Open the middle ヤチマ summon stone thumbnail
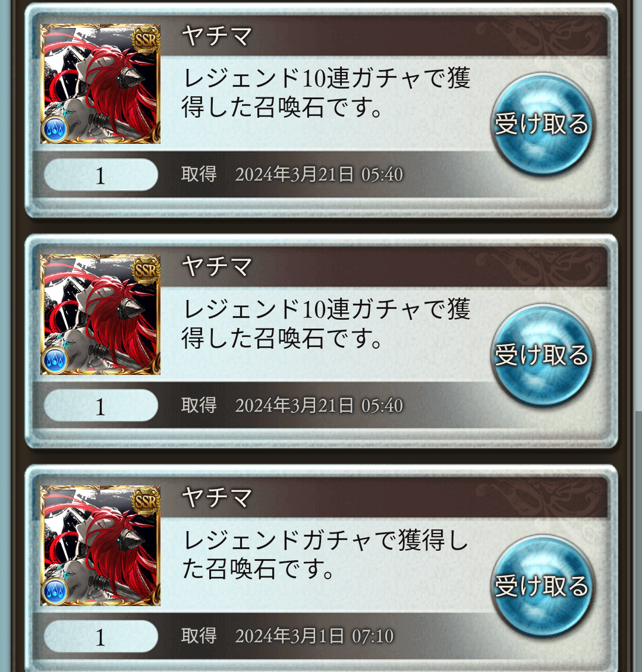The image size is (642, 672). pyautogui.click(x=100, y=314)
